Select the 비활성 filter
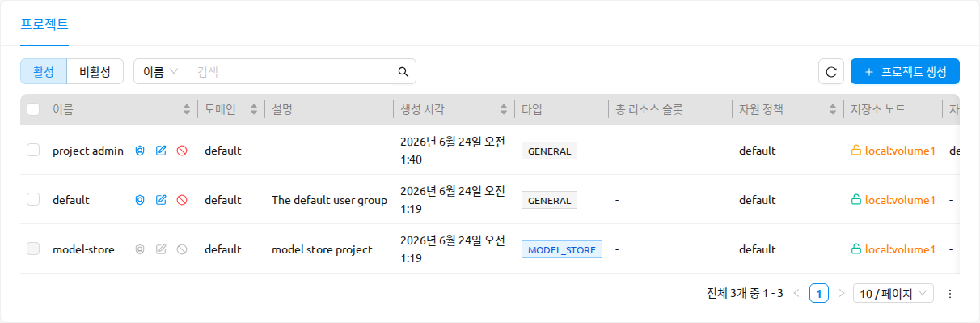Screen dimensions: 980x323 click(95, 71)
